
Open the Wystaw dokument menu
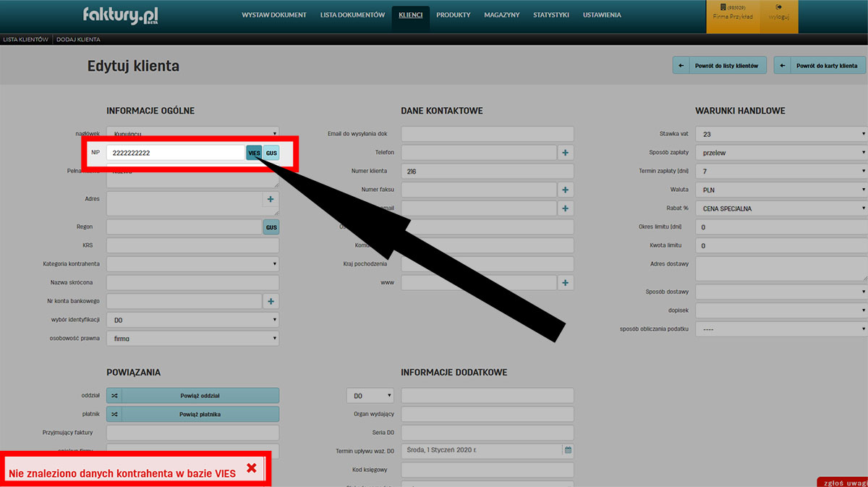[274, 15]
